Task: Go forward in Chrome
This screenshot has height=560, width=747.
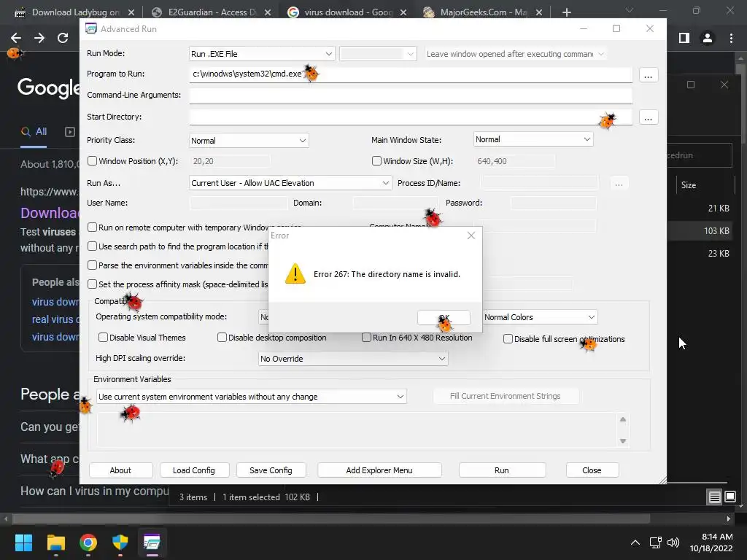Action: pos(39,38)
